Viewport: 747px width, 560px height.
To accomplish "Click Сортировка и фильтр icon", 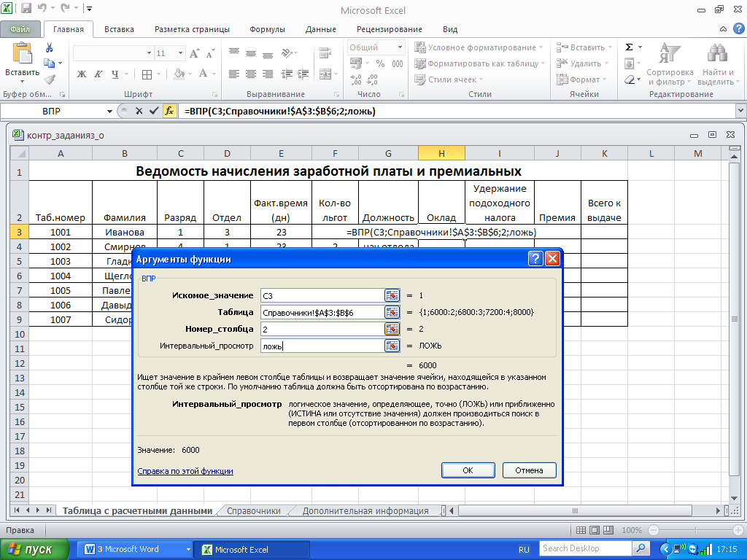I will [x=670, y=64].
